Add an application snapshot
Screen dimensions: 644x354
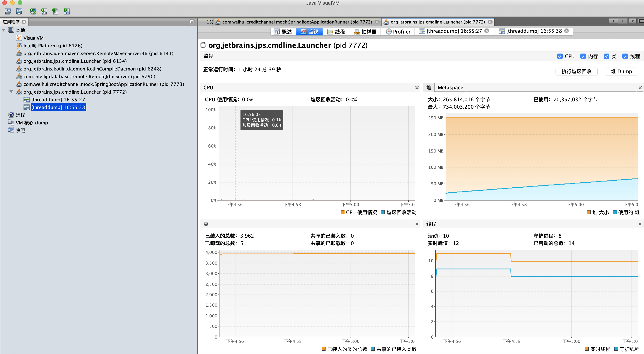coord(66,12)
